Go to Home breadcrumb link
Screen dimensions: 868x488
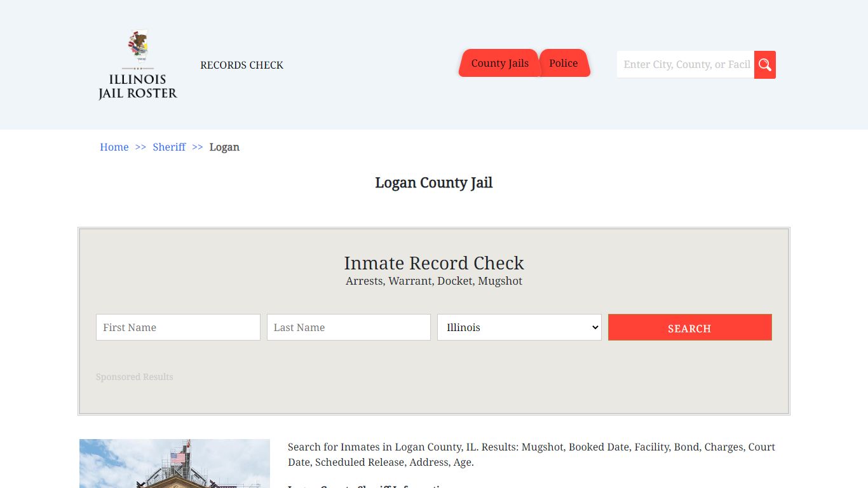pyautogui.click(x=114, y=147)
